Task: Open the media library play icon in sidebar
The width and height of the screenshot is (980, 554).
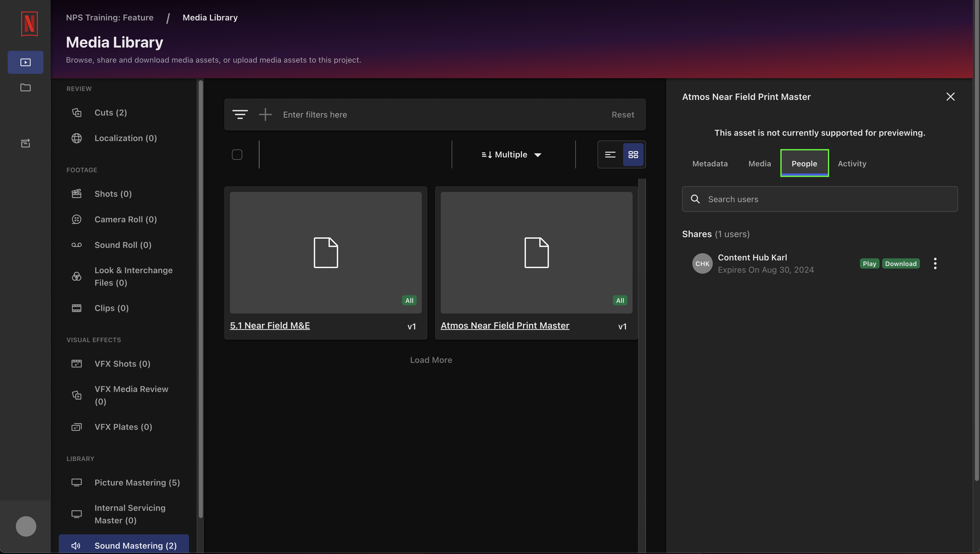Action: [26, 62]
